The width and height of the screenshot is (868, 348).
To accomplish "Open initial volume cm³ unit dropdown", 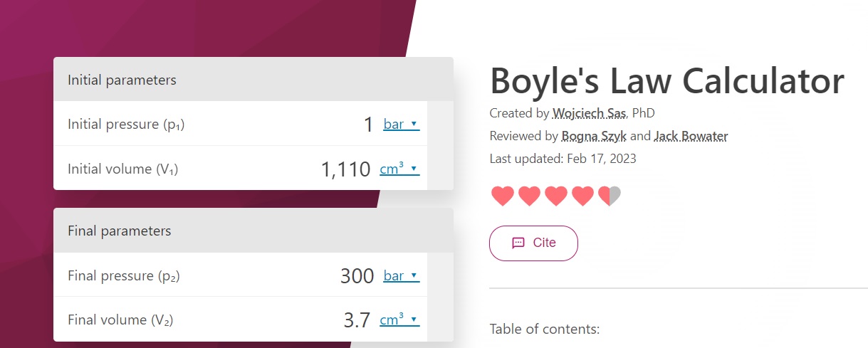I will (x=399, y=169).
